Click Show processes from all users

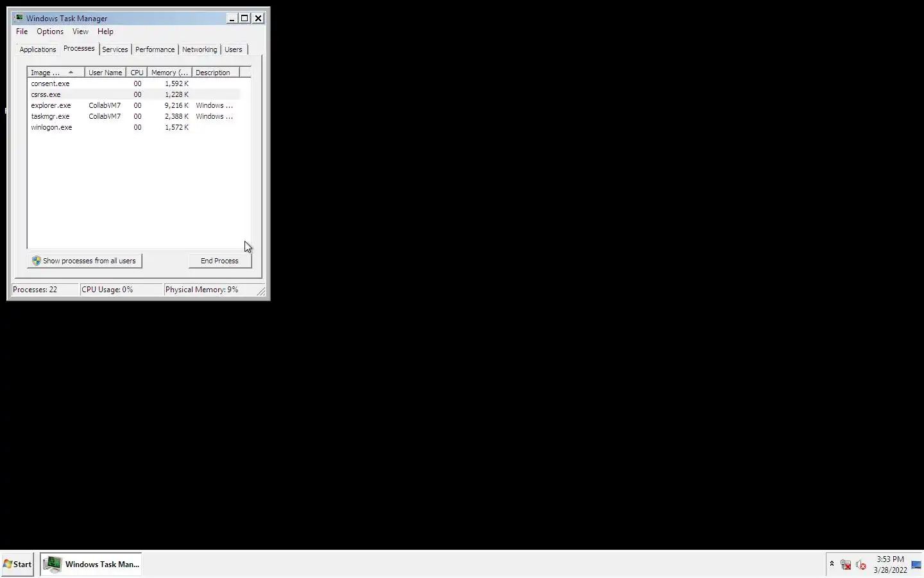pos(85,261)
